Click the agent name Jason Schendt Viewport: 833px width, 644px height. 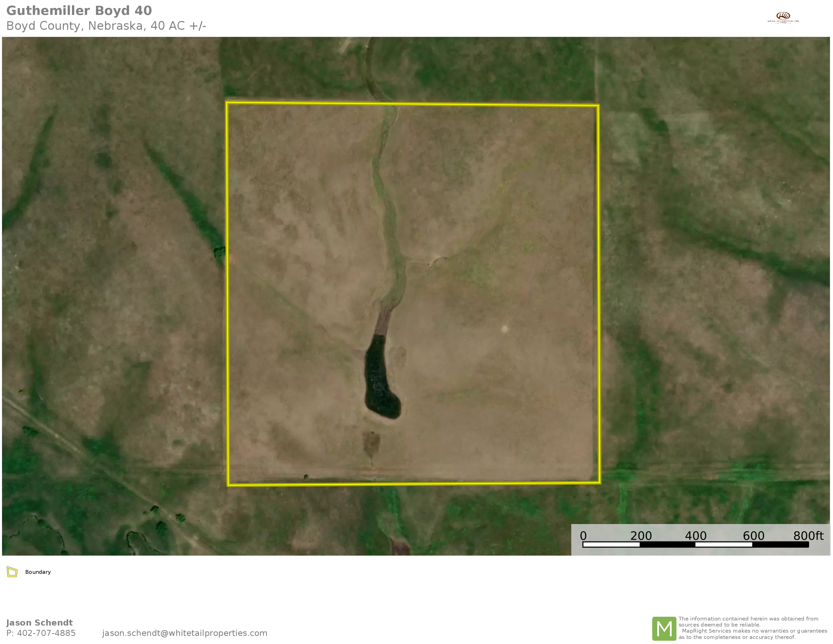[39, 623]
